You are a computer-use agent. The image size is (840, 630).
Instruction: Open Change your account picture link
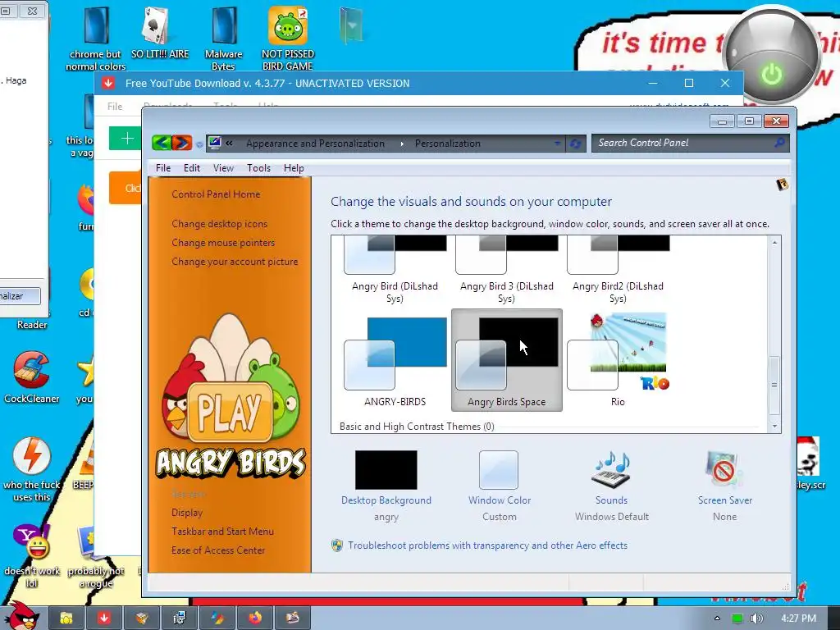coord(235,262)
